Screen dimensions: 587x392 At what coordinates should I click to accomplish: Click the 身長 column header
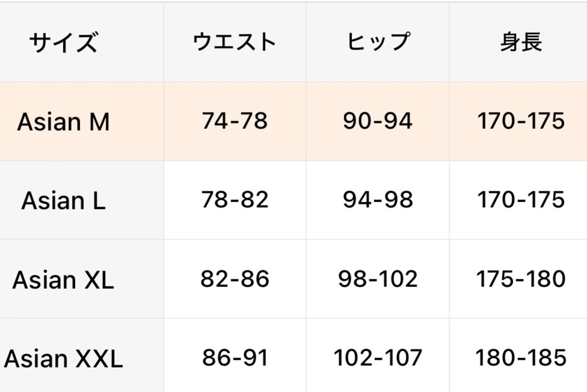521,42
